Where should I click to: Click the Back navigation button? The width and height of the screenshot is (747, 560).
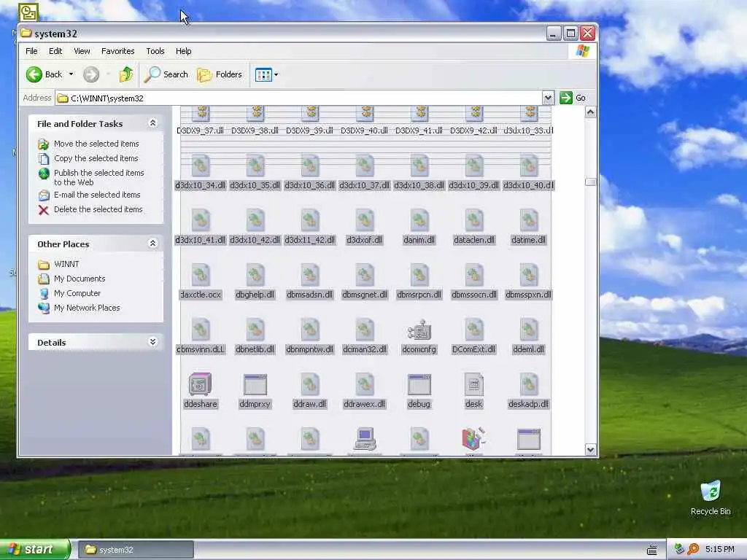[44, 74]
